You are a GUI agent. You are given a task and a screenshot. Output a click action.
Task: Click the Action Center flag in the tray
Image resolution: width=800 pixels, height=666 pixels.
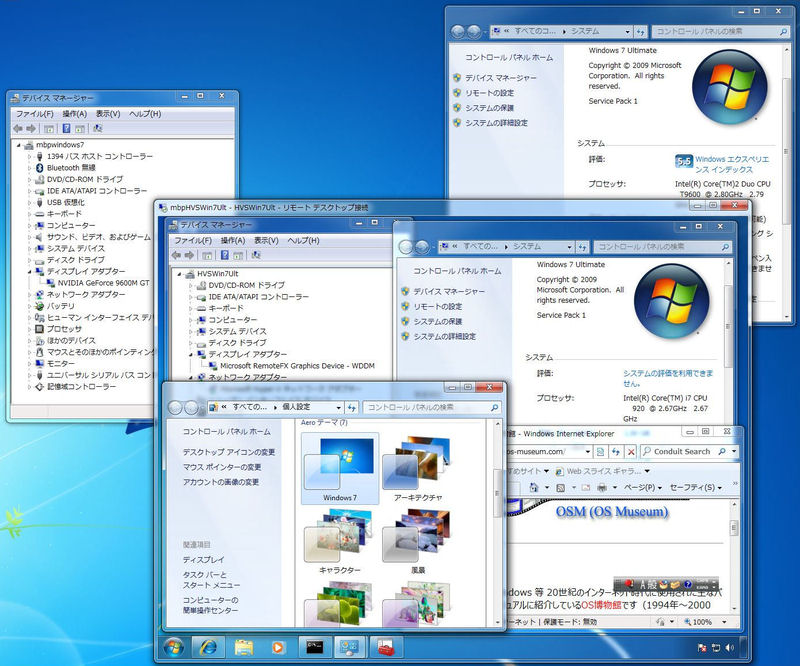tap(702, 648)
